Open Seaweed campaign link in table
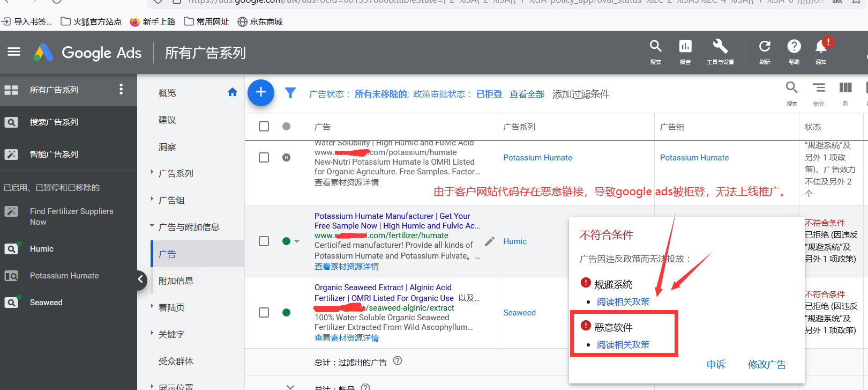 (519, 312)
